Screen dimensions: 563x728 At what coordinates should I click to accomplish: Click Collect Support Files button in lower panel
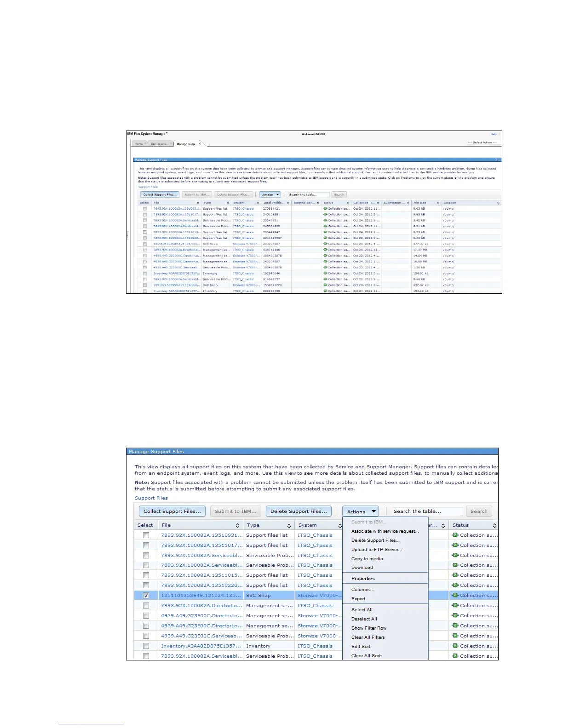pyautogui.click(x=172, y=512)
